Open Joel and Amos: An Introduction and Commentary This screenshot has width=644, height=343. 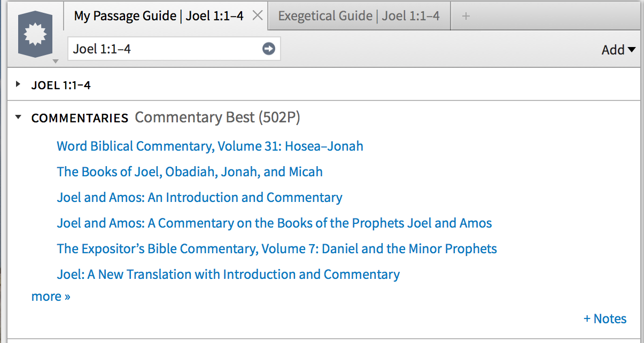point(199,197)
